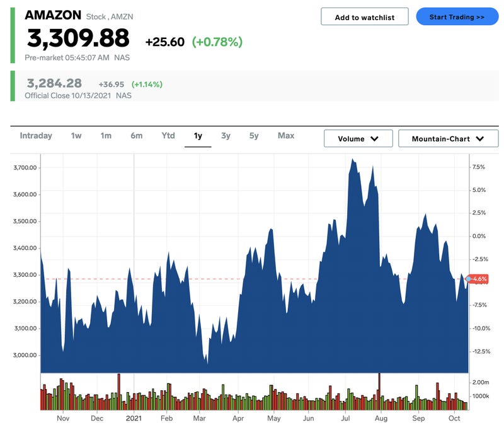The width and height of the screenshot is (504, 433).
Task: Select the 6m time range tab
Action: pos(136,136)
